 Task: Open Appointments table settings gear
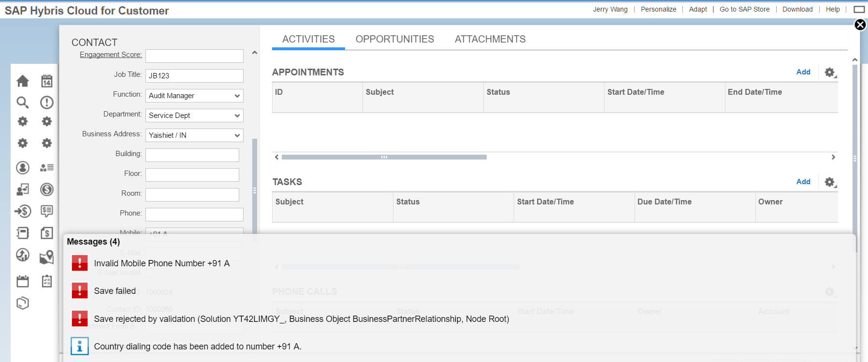(x=830, y=72)
